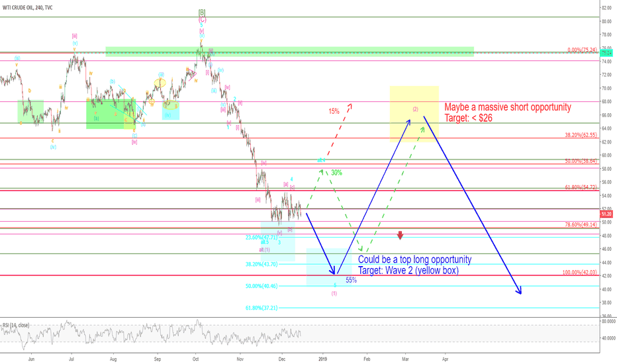This screenshot has height=364, width=617.
Task: Click the Dec date on time axis
Action: pos(281,359)
